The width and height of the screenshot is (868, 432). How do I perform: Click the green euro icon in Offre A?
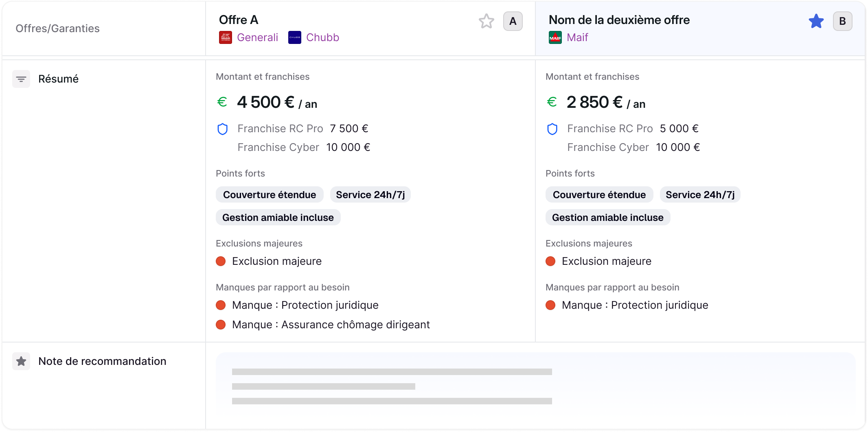pyautogui.click(x=222, y=102)
